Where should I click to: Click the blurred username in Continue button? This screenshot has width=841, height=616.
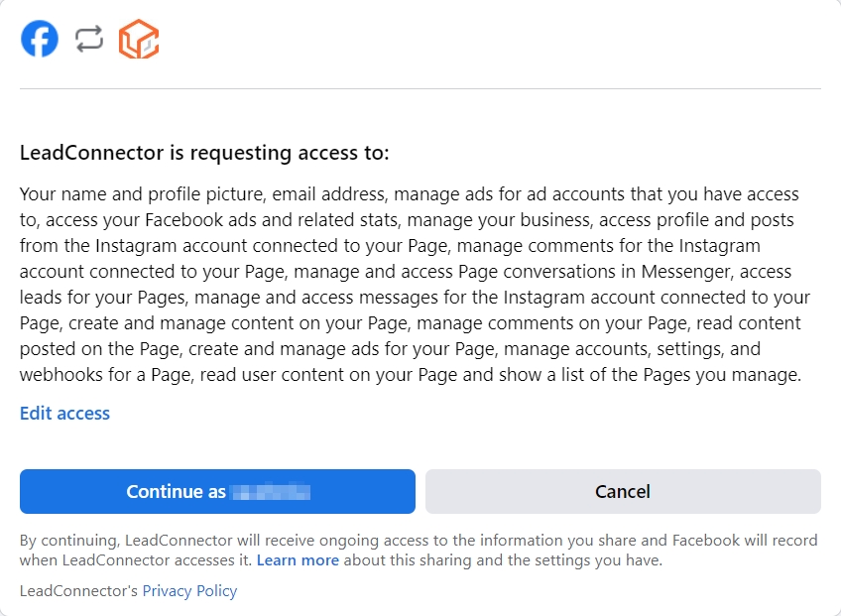[x=271, y=492]
